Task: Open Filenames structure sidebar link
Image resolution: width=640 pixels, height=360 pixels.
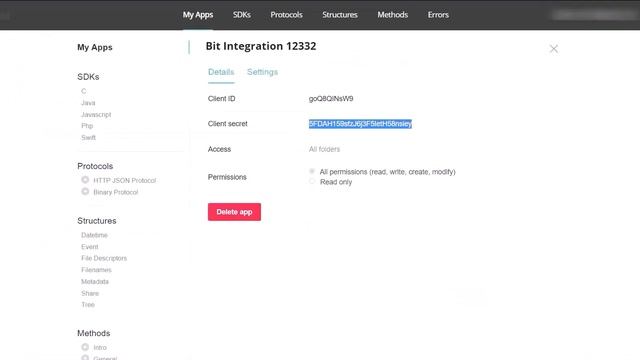Action: 96,270
